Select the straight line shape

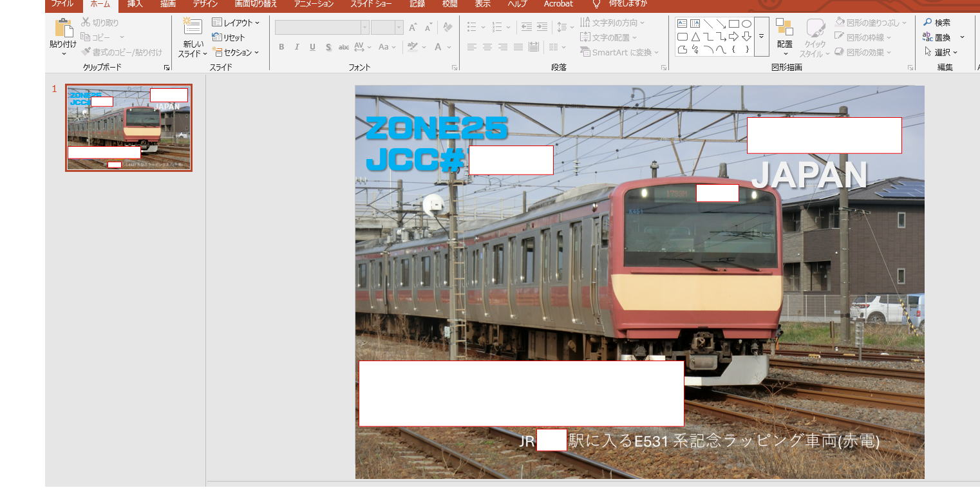(x=708, y=24)
